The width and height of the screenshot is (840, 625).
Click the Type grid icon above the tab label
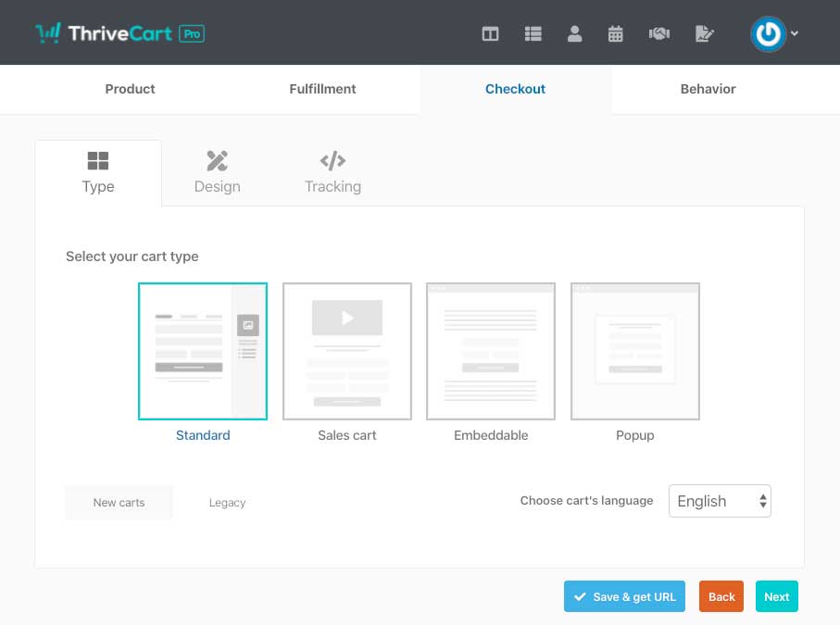(x=97, y=159)
